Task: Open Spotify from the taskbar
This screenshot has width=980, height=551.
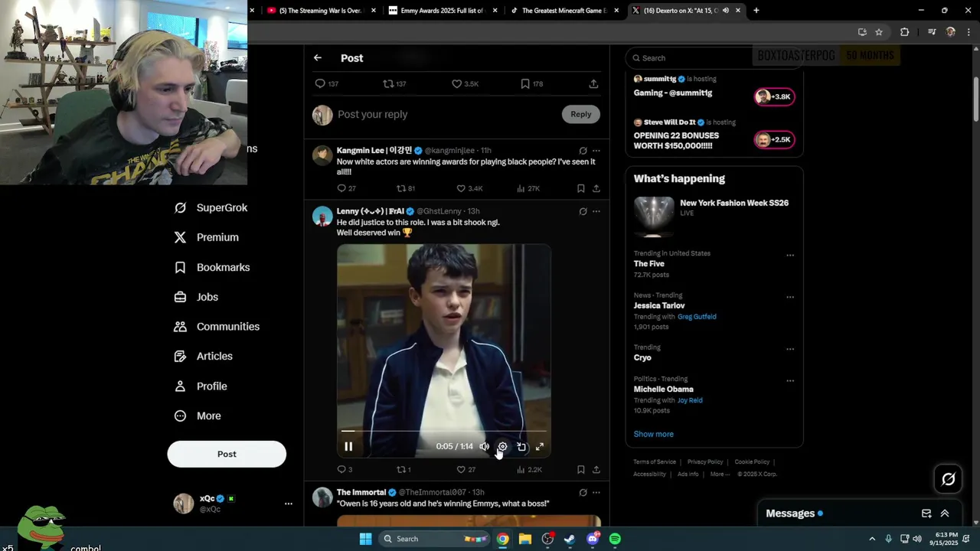Action: [615, 539]
